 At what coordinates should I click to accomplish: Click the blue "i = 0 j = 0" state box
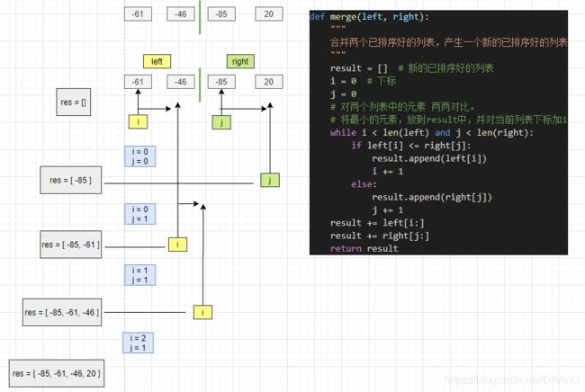click(139, 156)
